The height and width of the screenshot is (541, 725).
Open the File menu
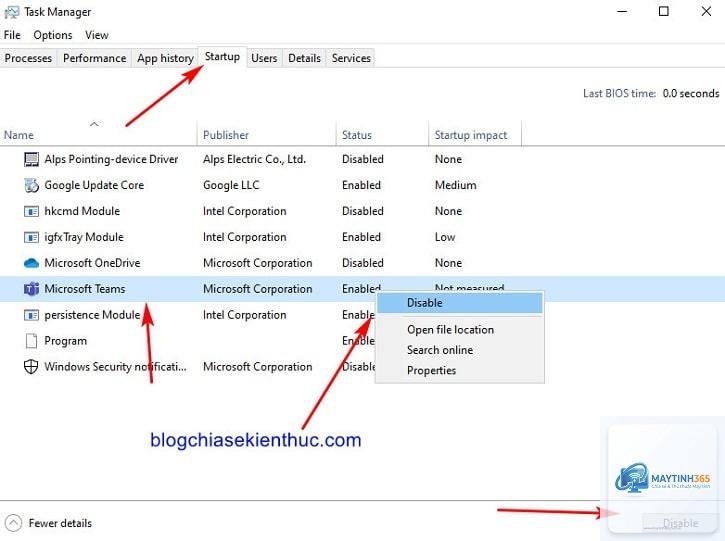[12, 35]
